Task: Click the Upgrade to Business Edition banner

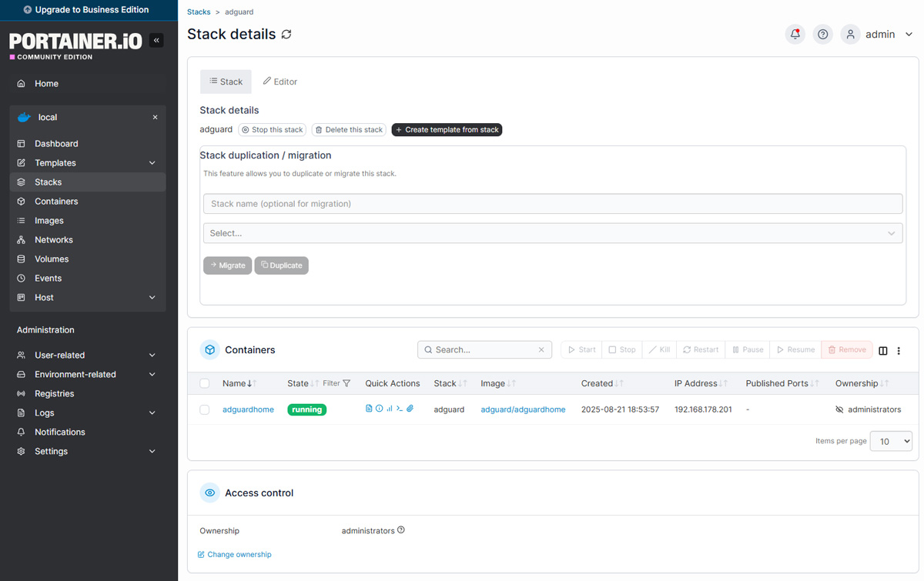Action: (89, 10)
